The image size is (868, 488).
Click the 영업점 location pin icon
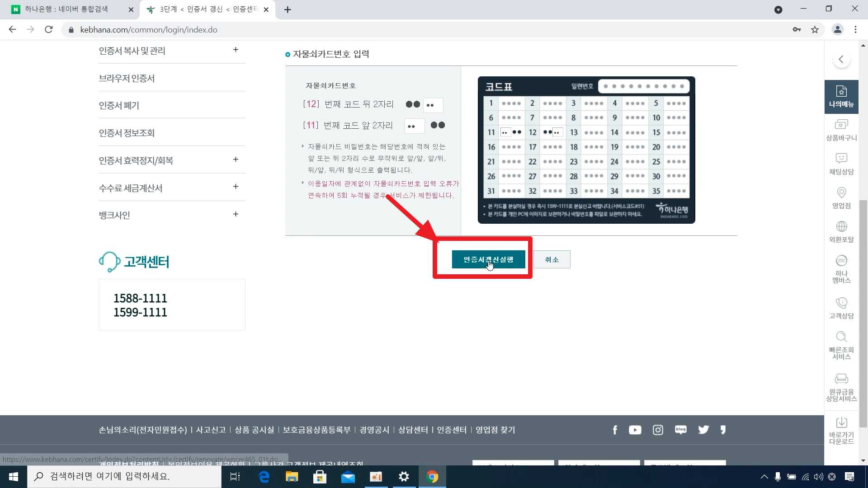pyautogui.click(x=841, y=193)
